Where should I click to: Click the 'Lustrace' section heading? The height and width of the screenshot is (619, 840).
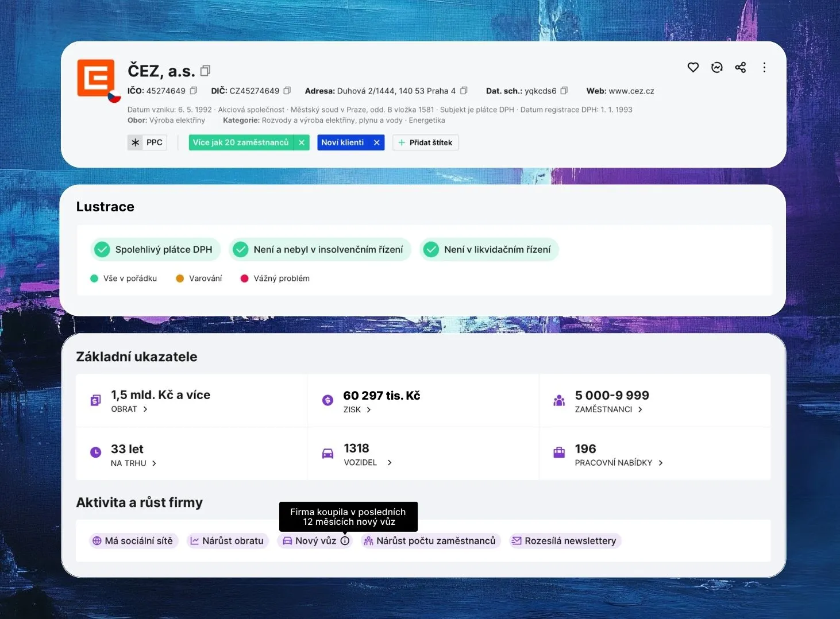point(105,207)
